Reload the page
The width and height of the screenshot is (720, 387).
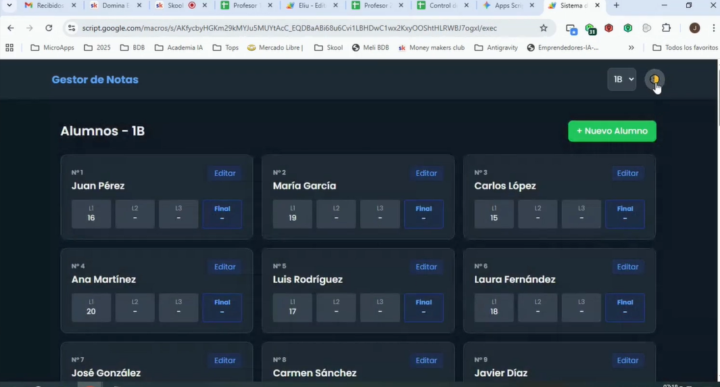49,28
